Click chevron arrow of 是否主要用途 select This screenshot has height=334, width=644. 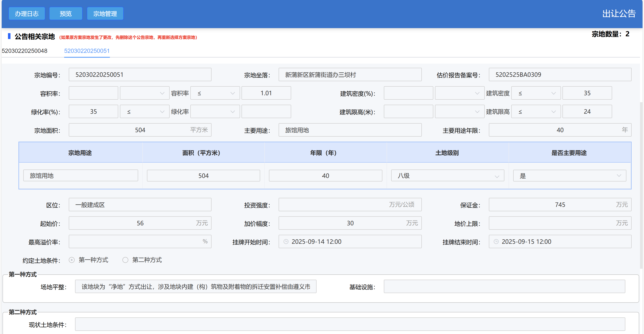click(619, 176)
